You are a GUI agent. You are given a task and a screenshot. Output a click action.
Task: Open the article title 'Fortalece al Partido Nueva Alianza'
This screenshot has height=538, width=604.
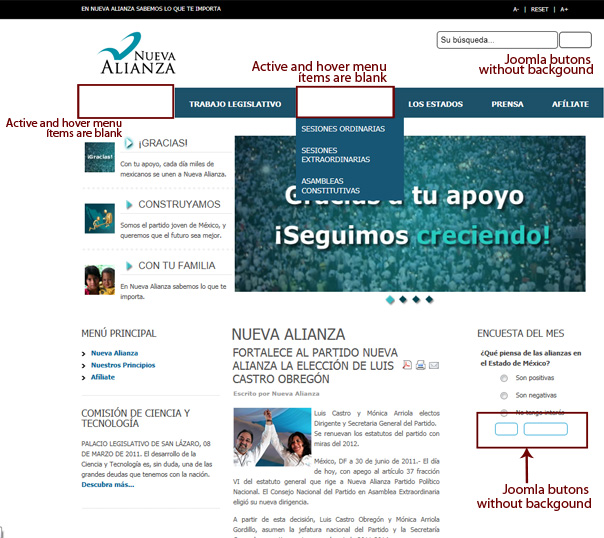(x=315, y=365)
